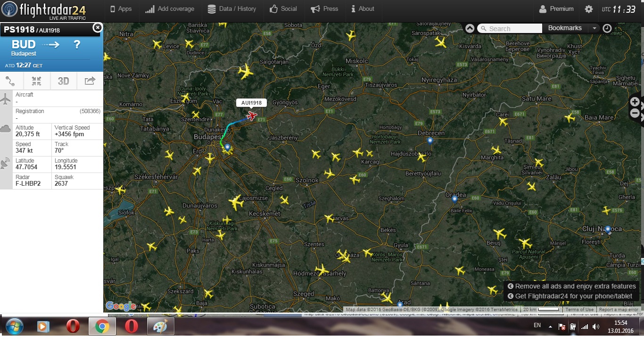The image size is (644, 362).
Task: Zoom in the map with plus button
Action: click(x=635, y=102)
